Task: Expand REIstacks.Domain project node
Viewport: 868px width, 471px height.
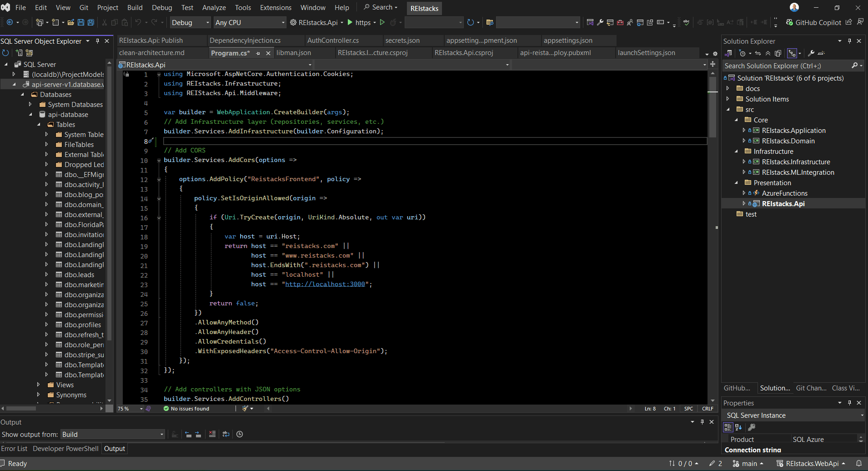Action: [x=744, y=141]
